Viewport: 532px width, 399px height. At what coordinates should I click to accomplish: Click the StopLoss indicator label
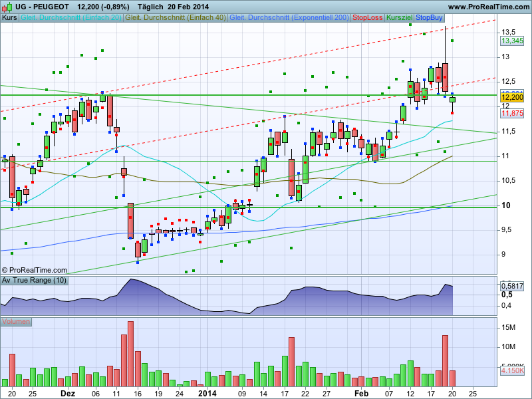point(368,18)
